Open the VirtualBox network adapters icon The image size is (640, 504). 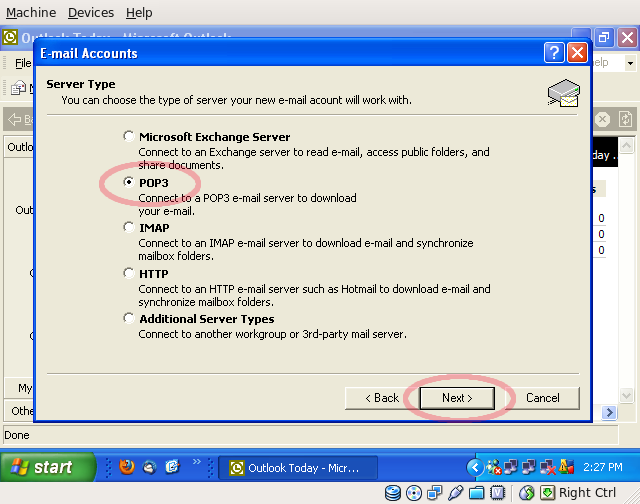click(435, 493)
